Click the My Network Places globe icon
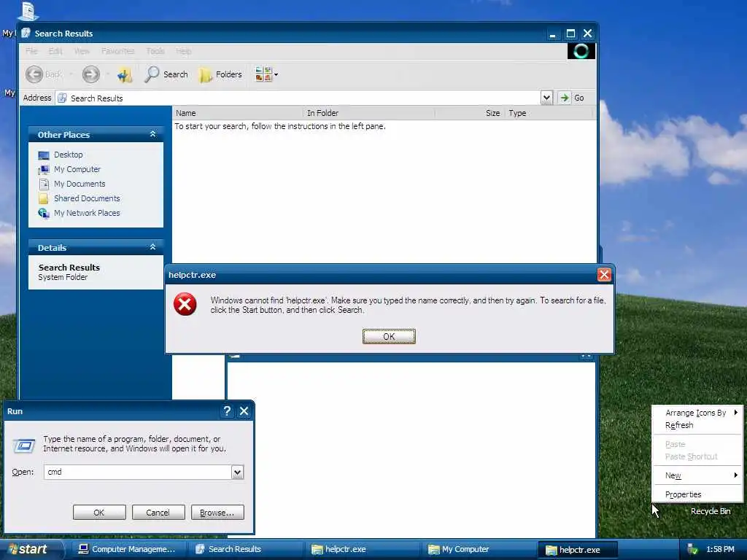This screenshot has width=747, height=560. pos(43,213)
